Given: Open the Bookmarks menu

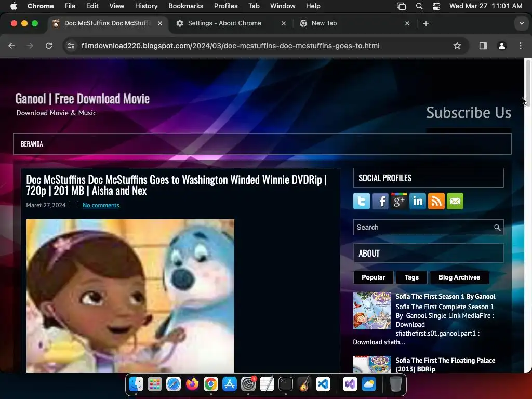Looking at the screenshot, I should coord(185,6).
